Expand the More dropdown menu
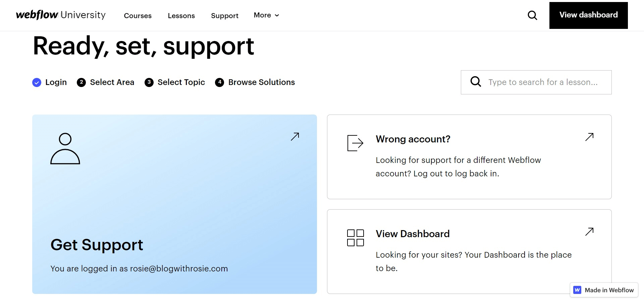The image size is (644, 303). click(266, 15)
